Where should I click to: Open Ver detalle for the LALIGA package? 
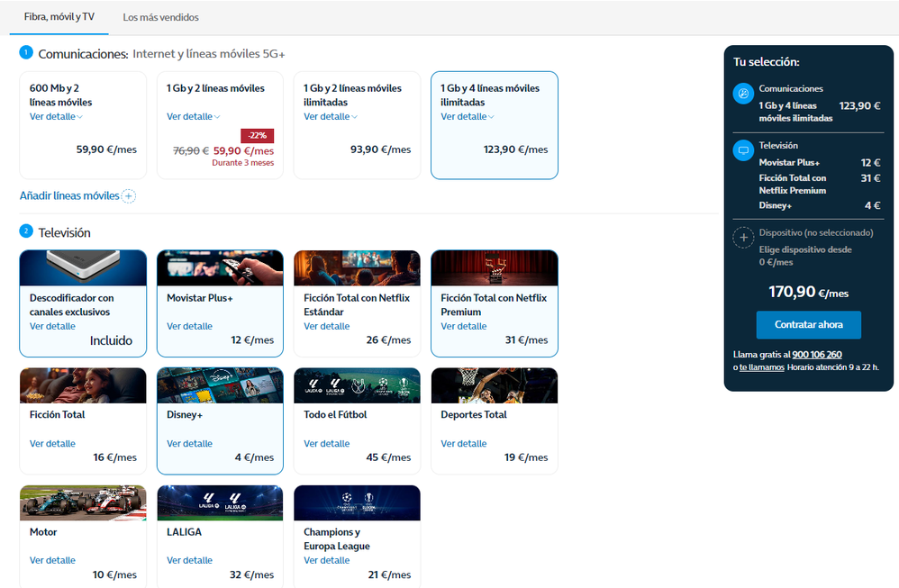click(189, 560)
